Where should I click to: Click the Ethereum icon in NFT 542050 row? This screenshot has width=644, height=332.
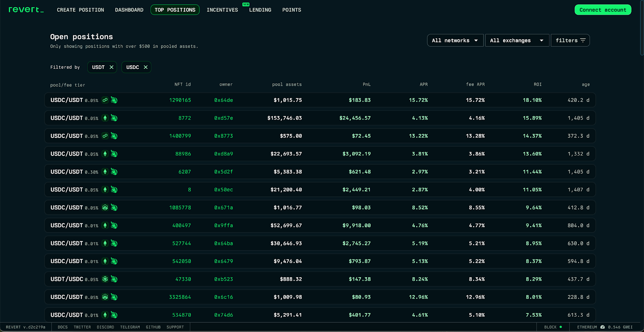point(105,261)
